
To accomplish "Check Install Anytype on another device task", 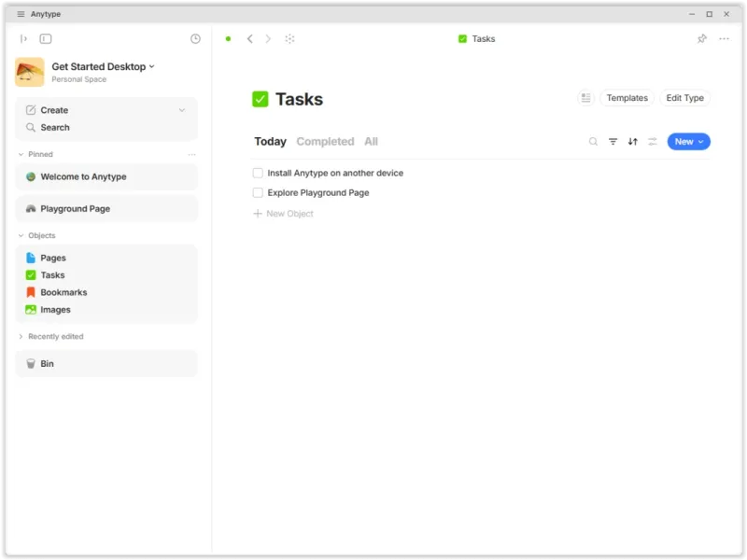I will (x=258, y=173).
